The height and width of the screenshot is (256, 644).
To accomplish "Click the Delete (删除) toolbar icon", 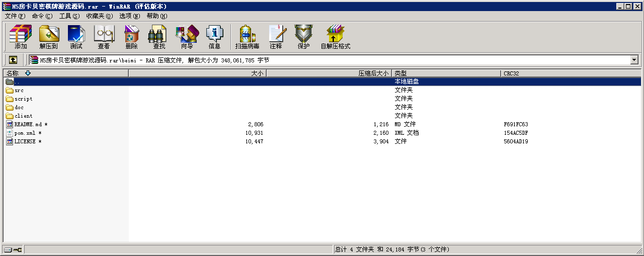I will pyautogui.click(x=131, y=37).
